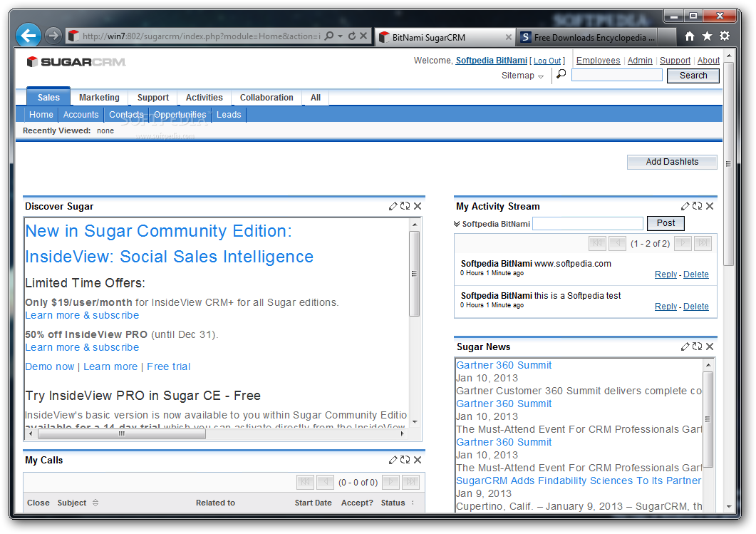This screenshot has height=534, width=756.
Task: Remove the My Calls dashlet
Action: (x=418, y=460)
